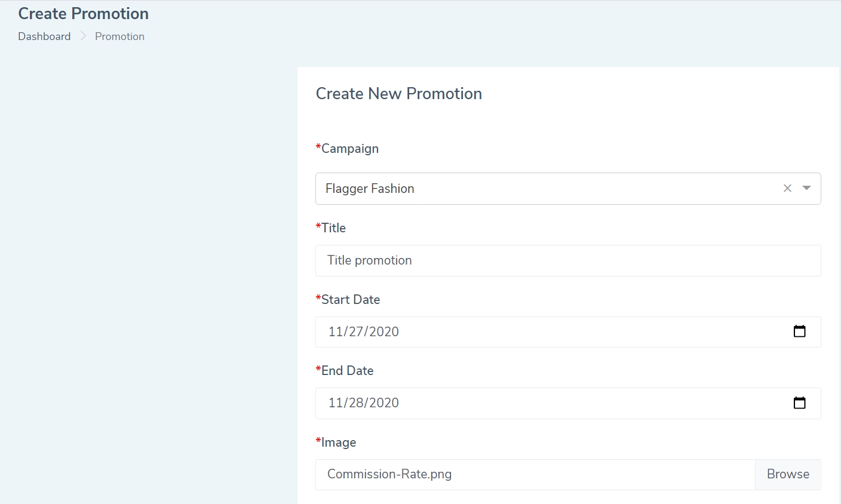
Task: Click the Start Date field label
Action: click(x=350, y=300)
